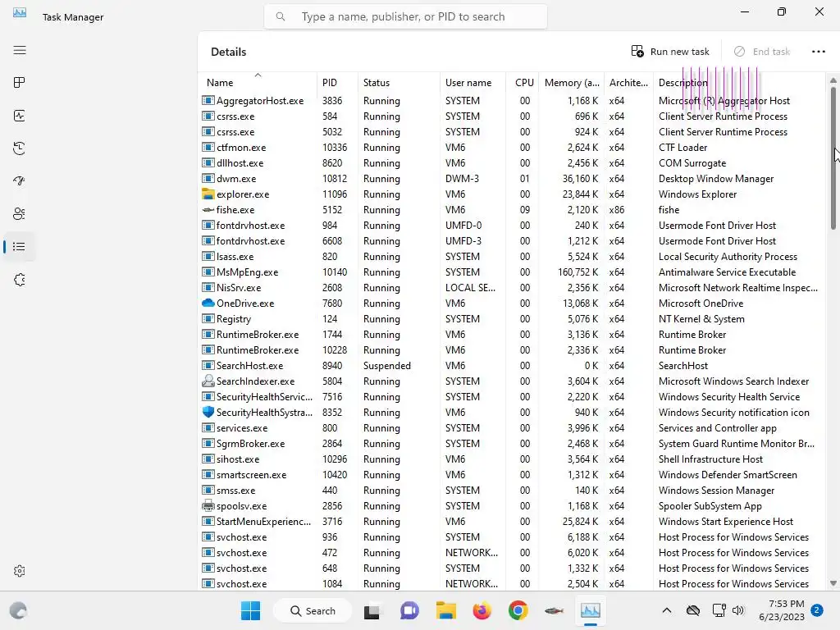Select the dllhost.exe process
The height and width of the screenshot is (630, 840).
click(x=512, y=162)
